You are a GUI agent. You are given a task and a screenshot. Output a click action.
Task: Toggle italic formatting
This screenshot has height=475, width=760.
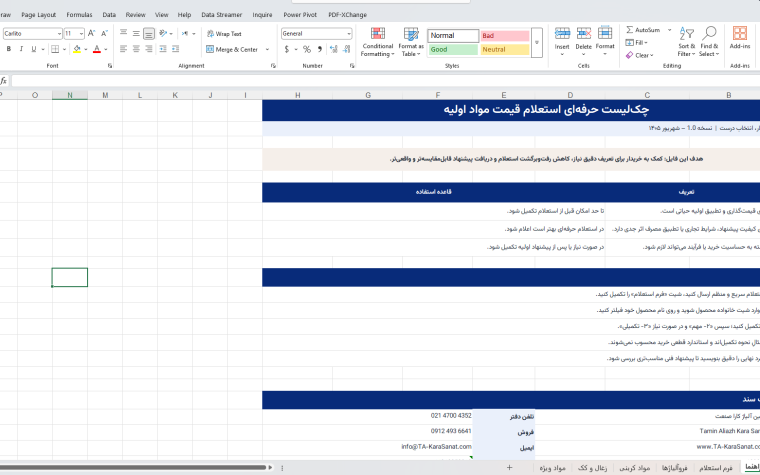(x=21, y=49)
